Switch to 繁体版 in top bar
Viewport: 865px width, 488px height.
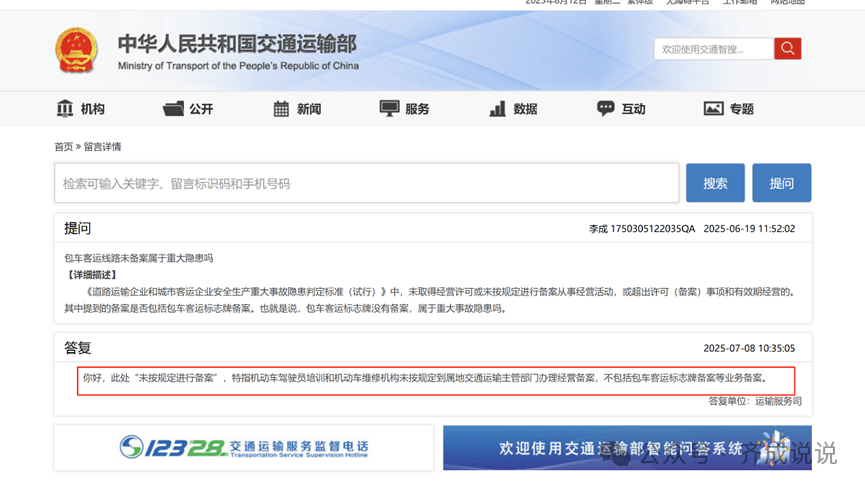coord(640,3)
